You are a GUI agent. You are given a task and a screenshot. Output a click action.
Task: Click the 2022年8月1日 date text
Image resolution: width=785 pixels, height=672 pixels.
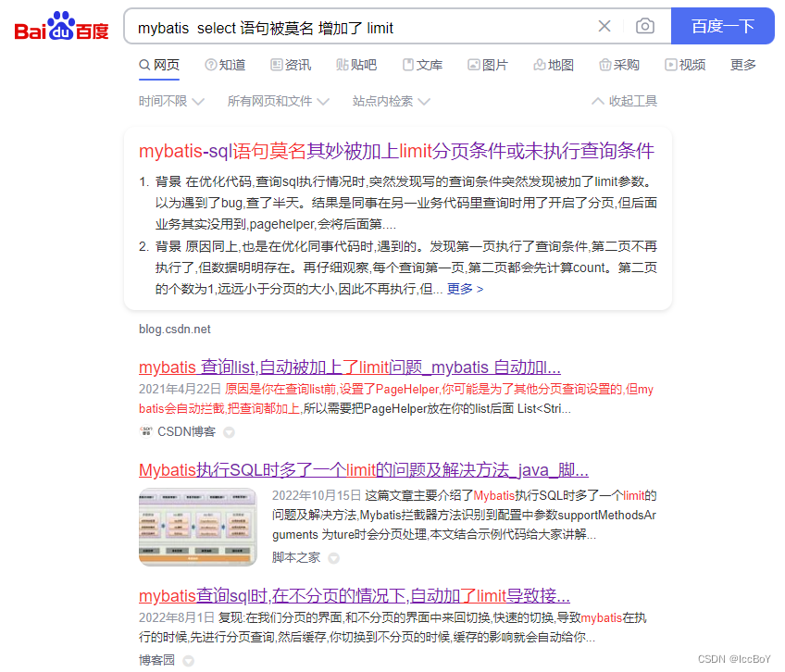176,618
